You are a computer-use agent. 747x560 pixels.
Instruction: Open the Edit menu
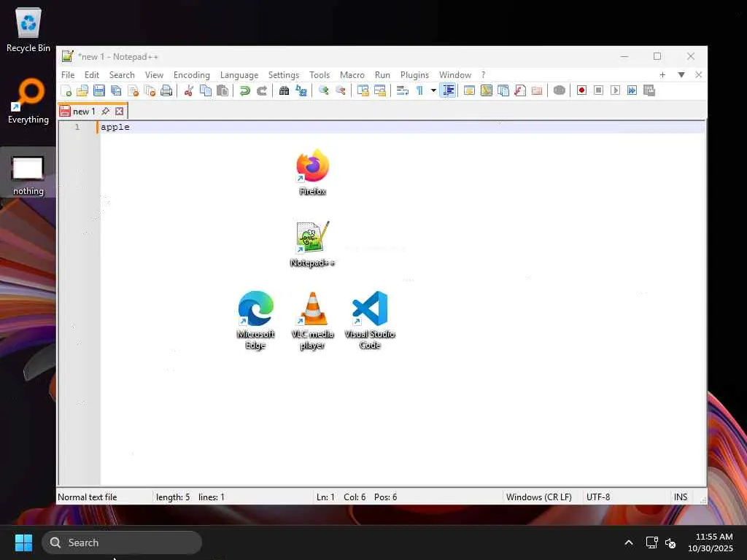click(91, 75)
